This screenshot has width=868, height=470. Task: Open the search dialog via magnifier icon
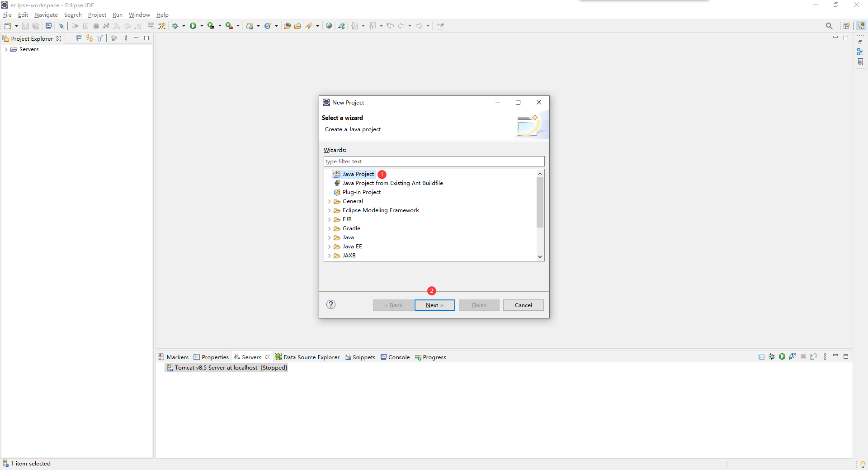pyautogui.click(x=829, y=26)
